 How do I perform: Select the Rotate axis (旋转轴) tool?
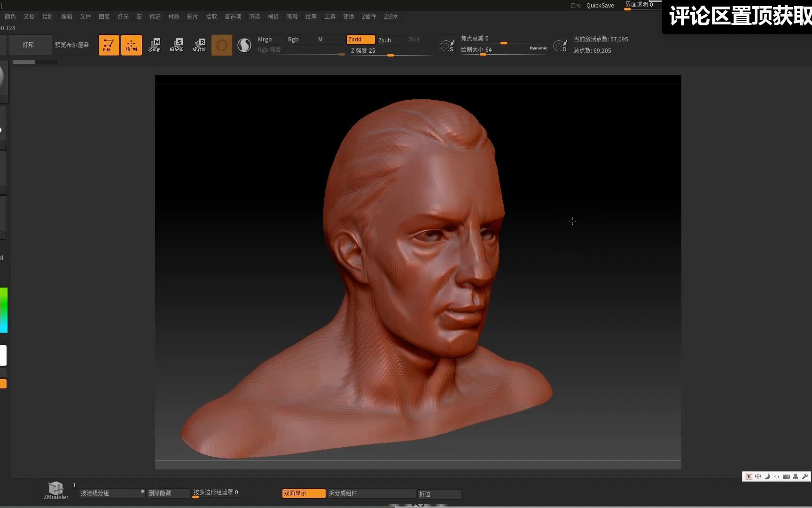point(199,45)
